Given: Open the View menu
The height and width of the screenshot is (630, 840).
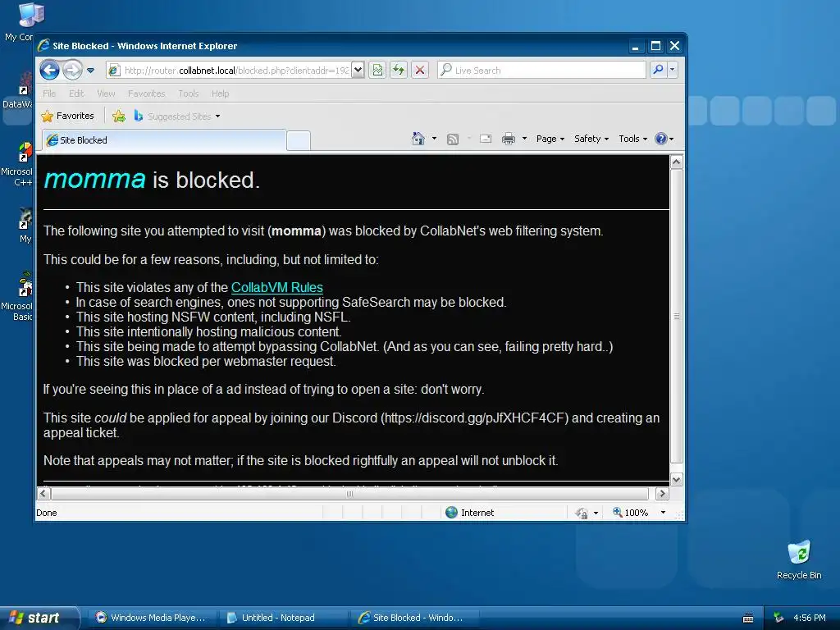Looking at the screenshot, I should [106, 94].
